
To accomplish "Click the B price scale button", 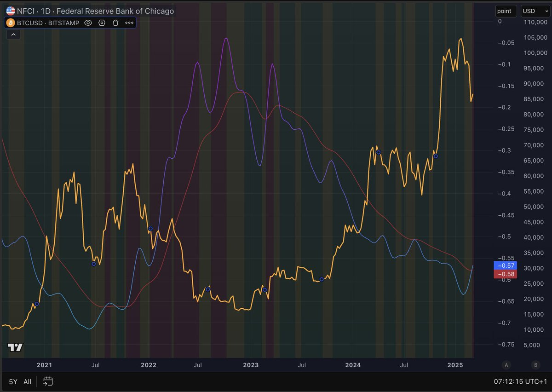I will (x=535, y=365).
